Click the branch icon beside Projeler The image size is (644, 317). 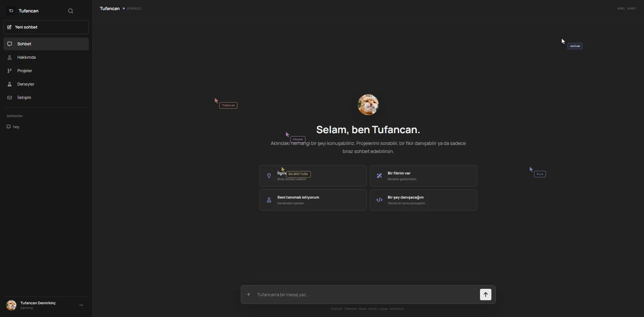(10, 71)
